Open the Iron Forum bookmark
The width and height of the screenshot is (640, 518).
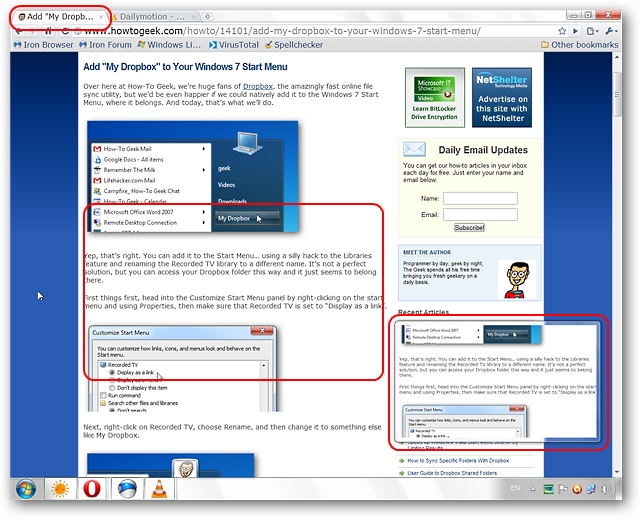pos(105,45)
